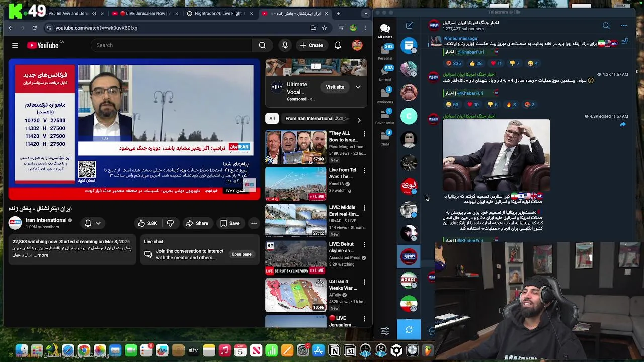Viewport: 644px width, 362px height.
Task: Click the Create button on YouTube
Action: (311, 45)
